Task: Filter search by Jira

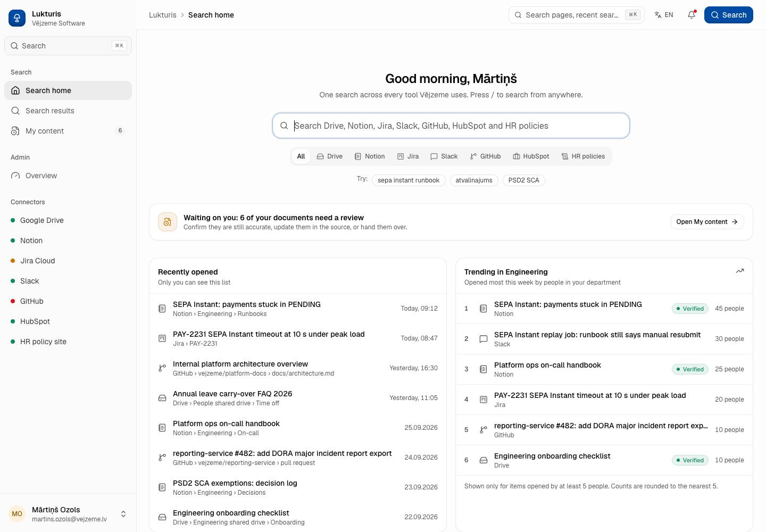Action: (x=408, y=156)
